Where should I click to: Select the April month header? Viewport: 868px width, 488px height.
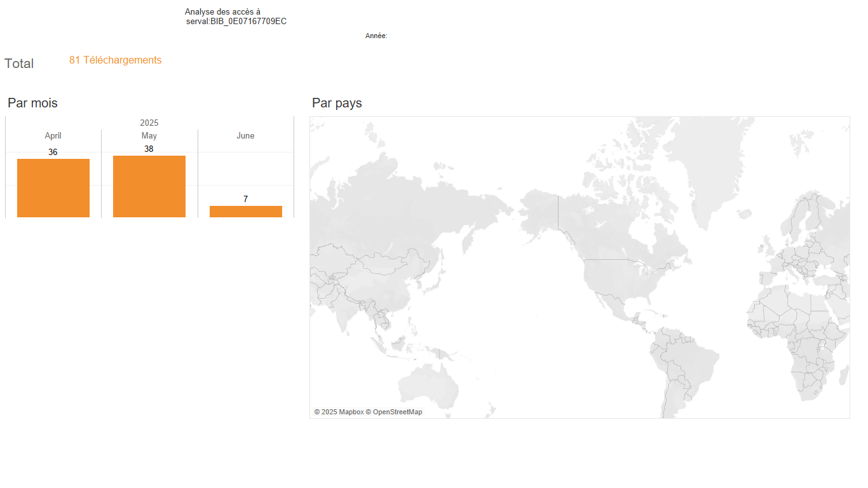pyautogui.click(x=53, y=136)
